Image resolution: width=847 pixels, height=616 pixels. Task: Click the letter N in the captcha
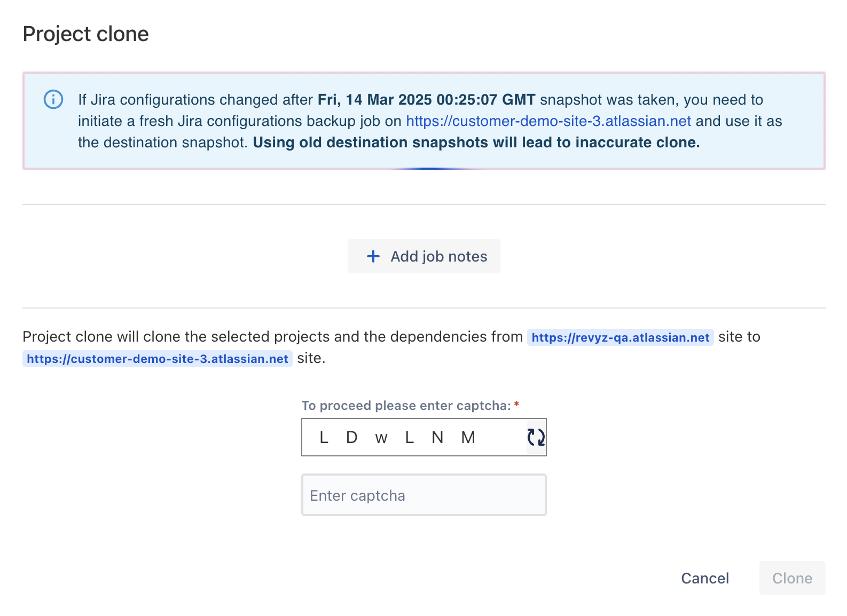pyautogui.click(x=437, y=438)
